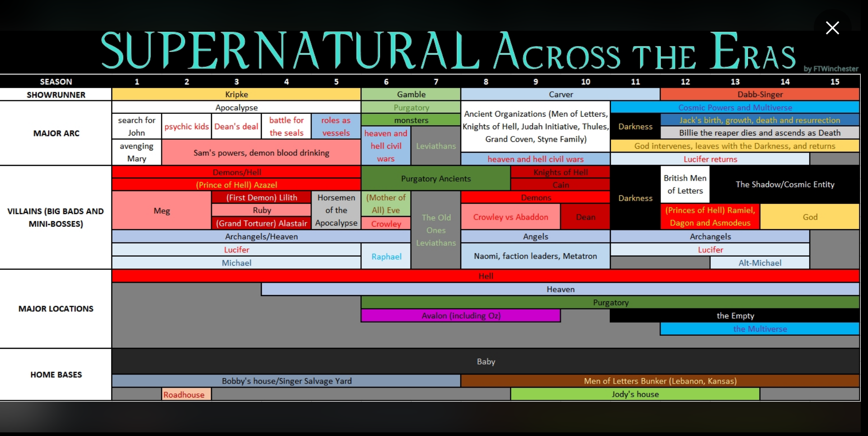868x436 pixels.
Task: Click the 'Baby' home base bar
Action: click(486, 361)
